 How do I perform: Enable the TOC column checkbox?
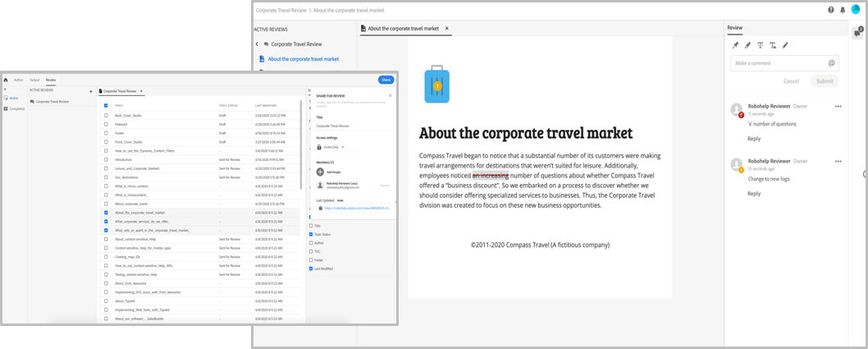(x=311, y=251)
